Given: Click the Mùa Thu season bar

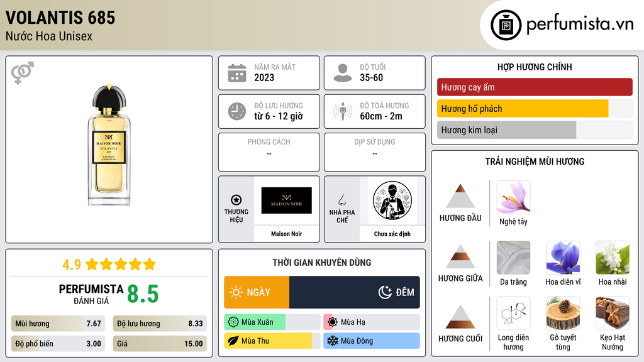Looking at the screenshot, I should (272, 341).
